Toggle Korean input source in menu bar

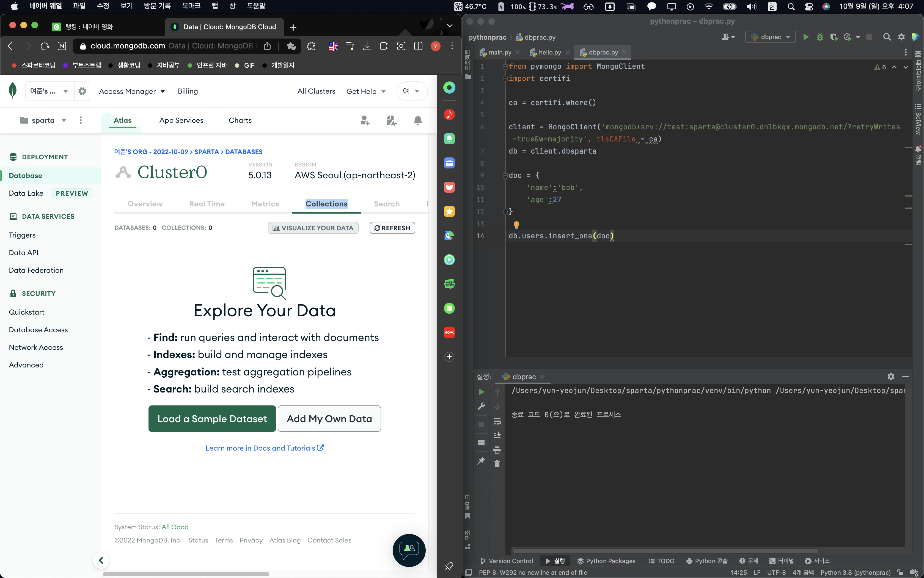click(x=772, y=7)
